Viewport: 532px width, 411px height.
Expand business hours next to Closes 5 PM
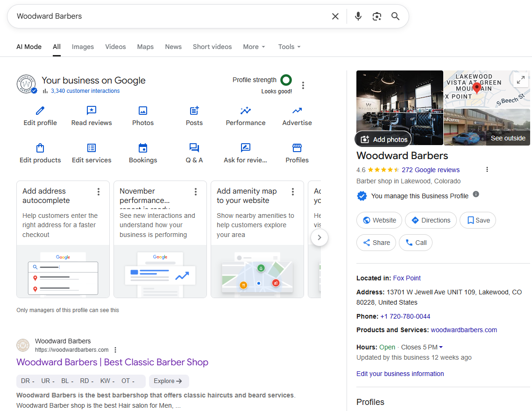441,347
